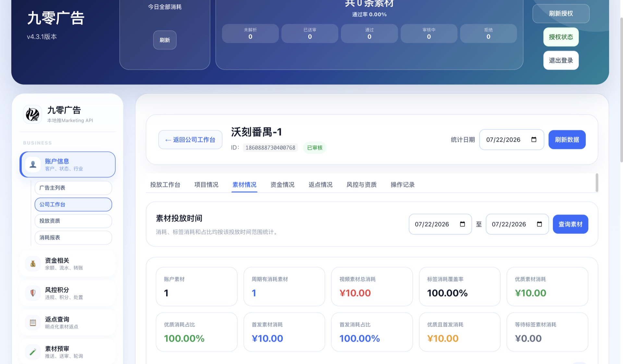Open 风控积分 sidebar menu

click(67, 293)
